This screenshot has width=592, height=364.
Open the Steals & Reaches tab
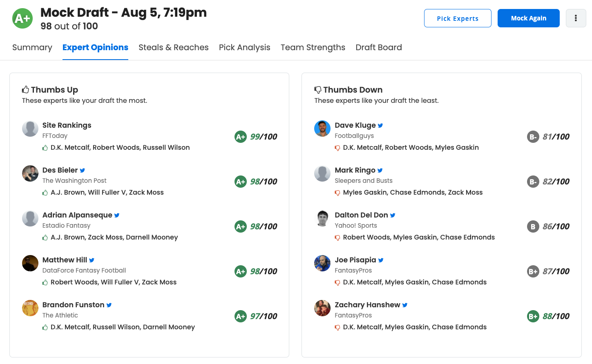pyautogui.click(x=174, y=47)
